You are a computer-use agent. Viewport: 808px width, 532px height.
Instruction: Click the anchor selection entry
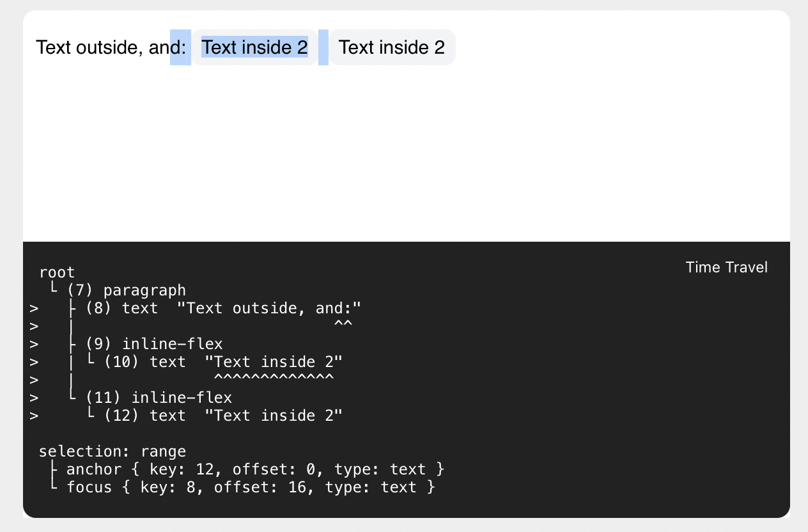coord(254,469)
